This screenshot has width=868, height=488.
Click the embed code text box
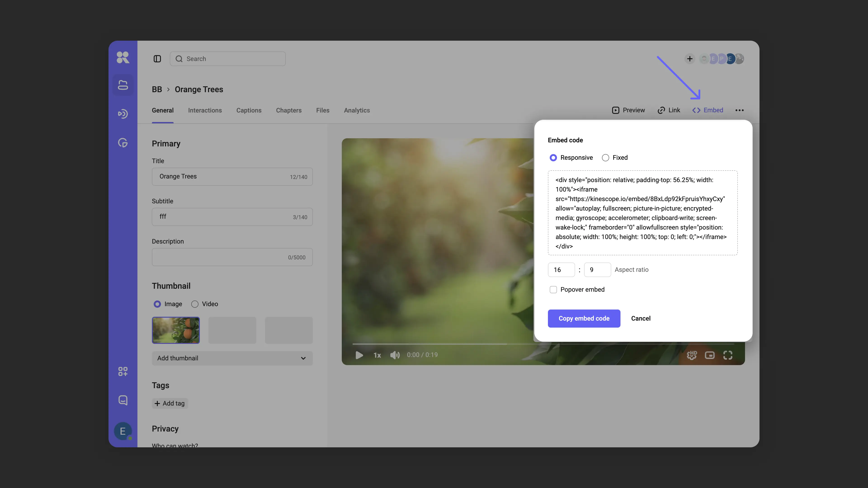pos(643,213)
